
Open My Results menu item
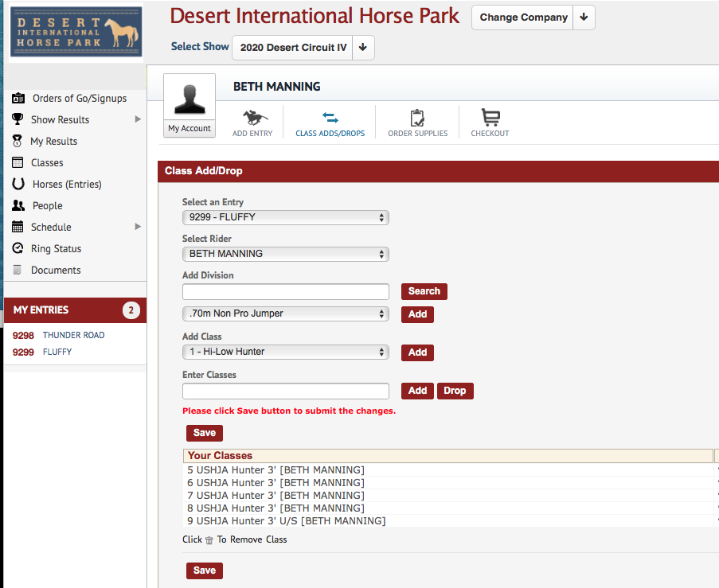[53, 141]
